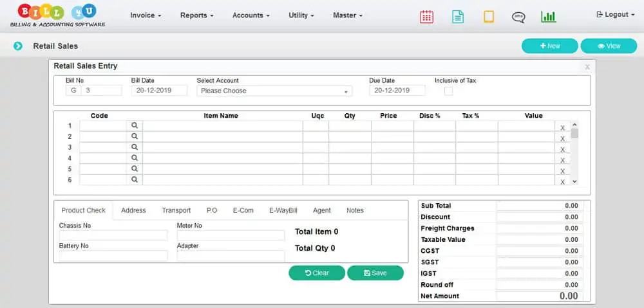Click the Round off amount field
This screenshot has width=644, height=308.
click(x=540, y=285)
